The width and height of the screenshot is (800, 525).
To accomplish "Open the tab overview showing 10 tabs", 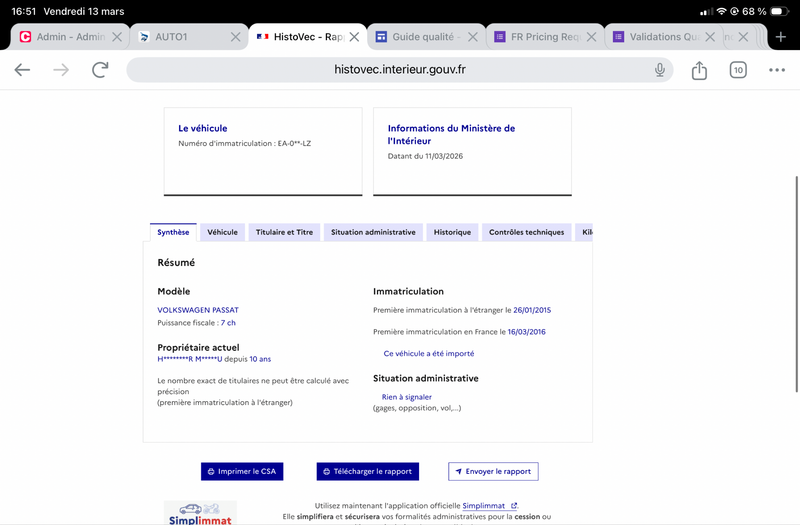I will pyautogui.click(x=738, y=70).
